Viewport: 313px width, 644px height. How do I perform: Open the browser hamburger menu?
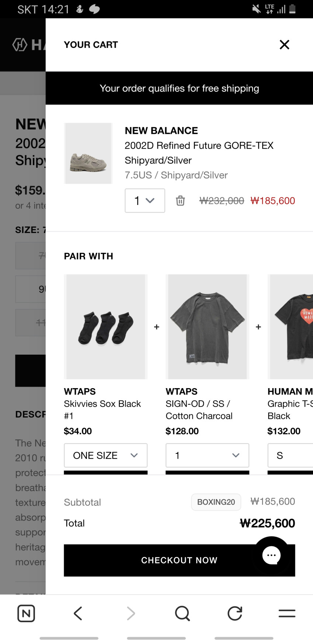point(287,613)
